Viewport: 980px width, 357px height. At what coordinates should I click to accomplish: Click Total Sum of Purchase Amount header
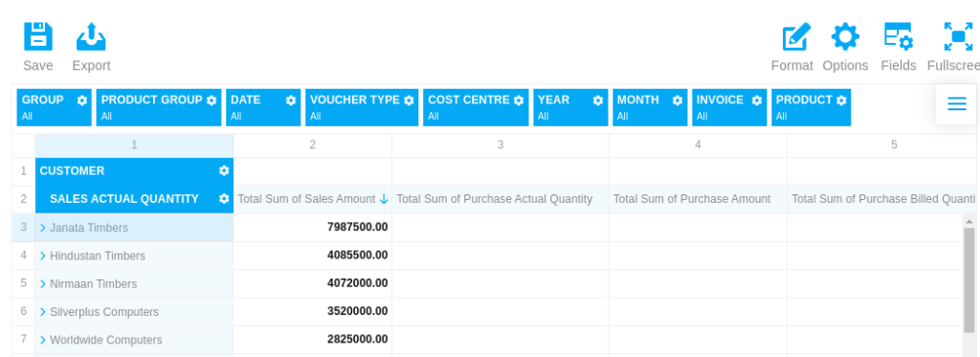(692, 199)
